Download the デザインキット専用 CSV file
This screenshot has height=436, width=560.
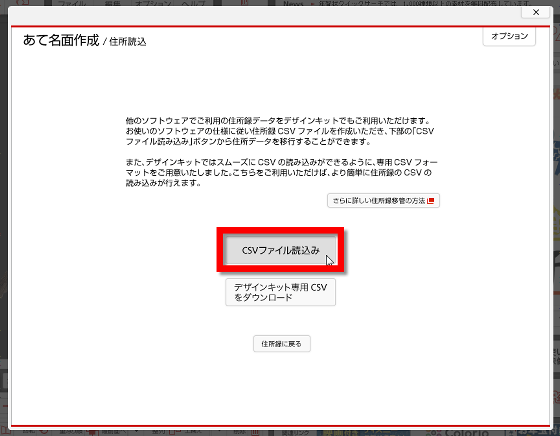280,292
